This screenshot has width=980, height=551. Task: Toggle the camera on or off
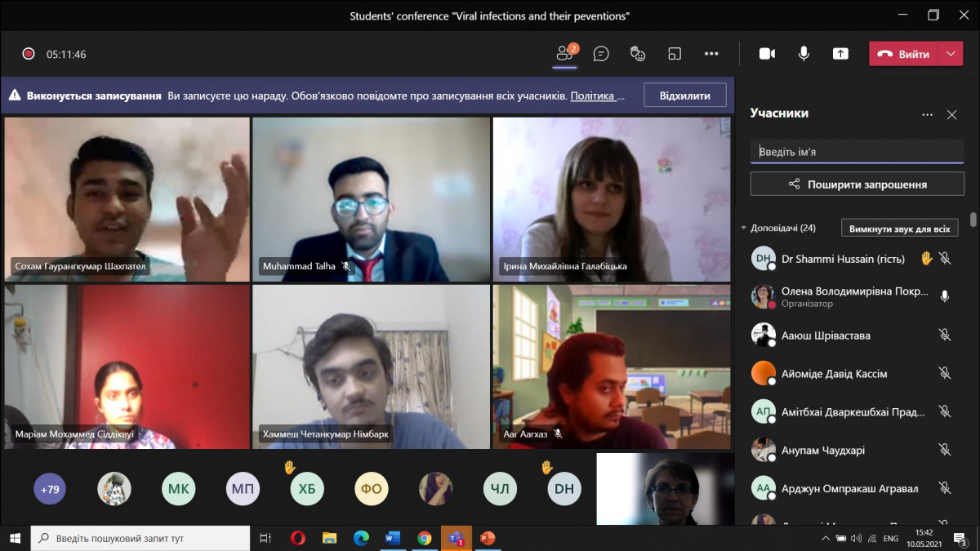coord(767,54)
